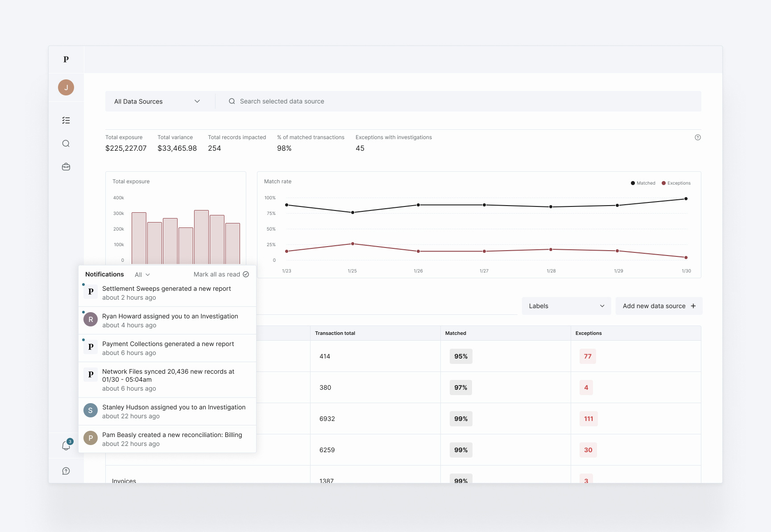Click the help question mark icon at bottom

point(66,470)
